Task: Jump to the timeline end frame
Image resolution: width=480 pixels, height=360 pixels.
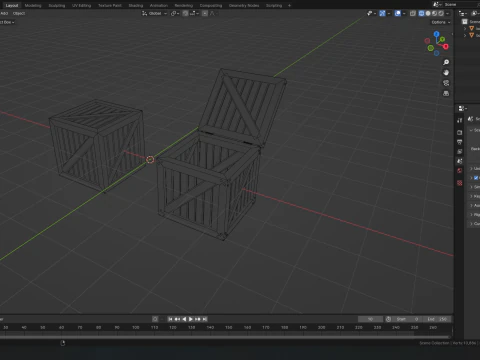Action: point(205,319)
